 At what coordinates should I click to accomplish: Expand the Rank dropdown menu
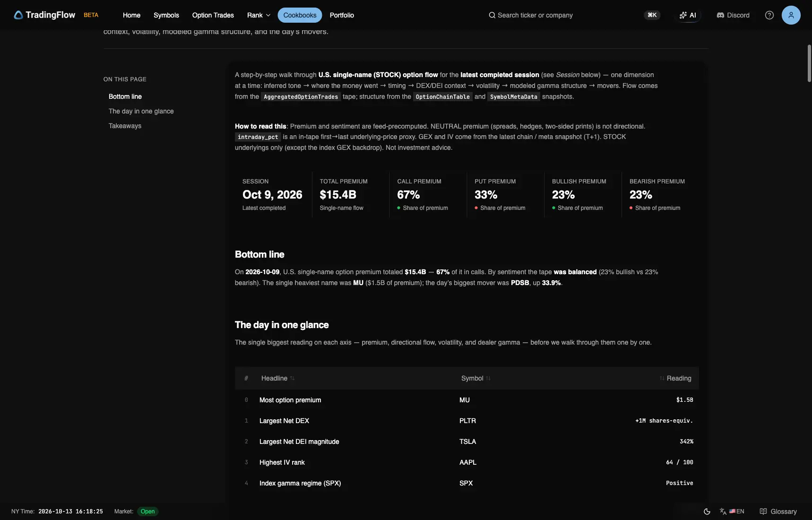(259, 15)
